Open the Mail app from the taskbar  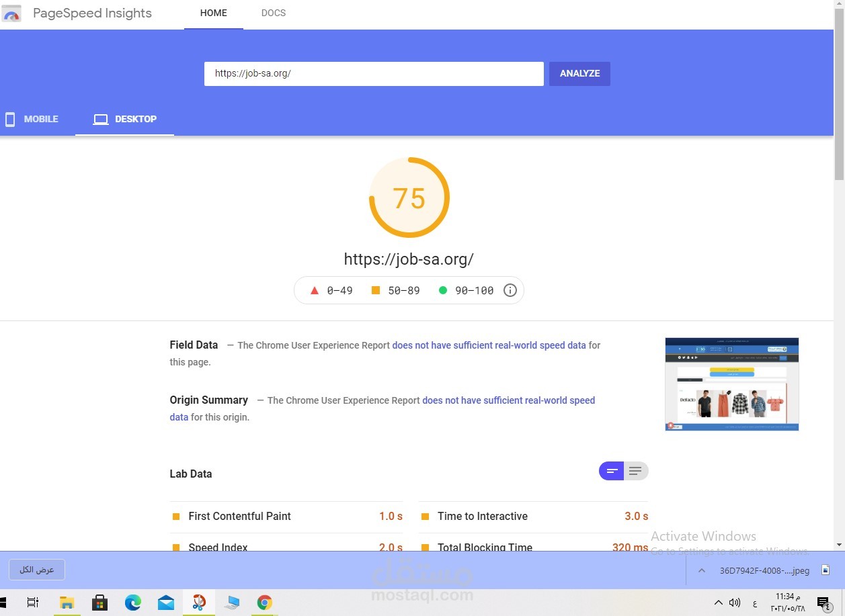coord(166,603)
